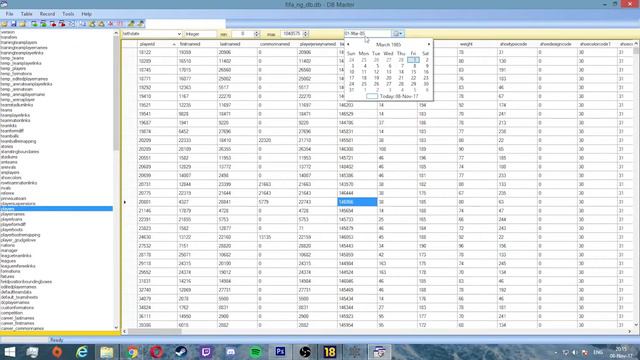Select day 15 in the calendar
640x360 pixels.
coord(413,72)
